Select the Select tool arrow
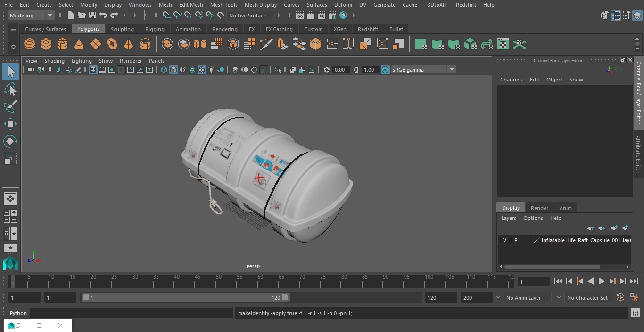The image size is (644, 332). (x=10, y=72)
